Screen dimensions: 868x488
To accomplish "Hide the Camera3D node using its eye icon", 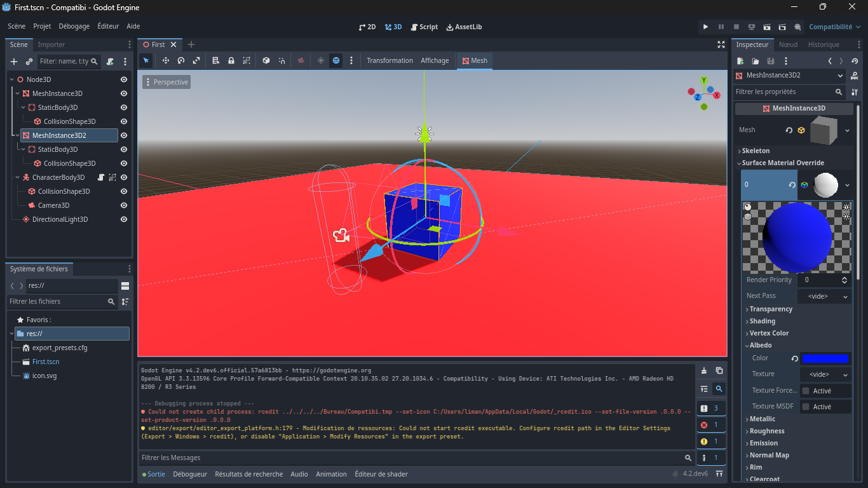I will coord(123,205).
